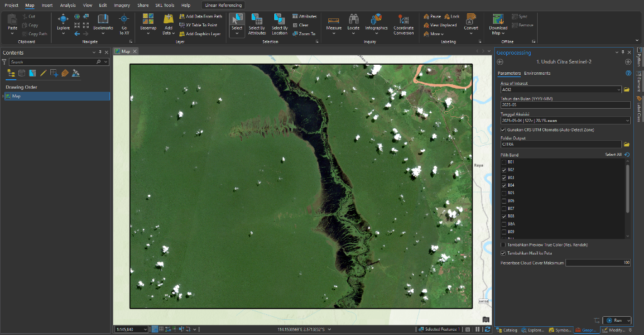Screen dimensions: 644x335
Task: Click Convert labels tool
Action: tap(471, 24)
